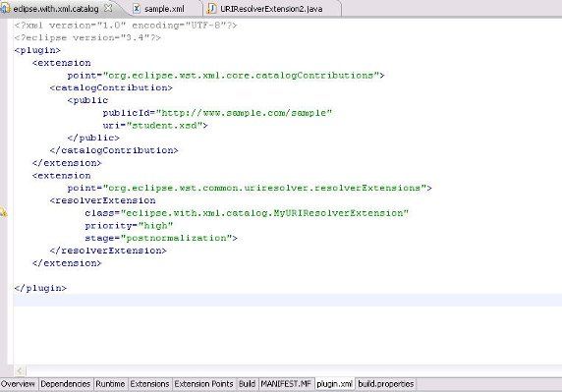Viewport: 562px width, 392px height.
Task: Click the catalogContributions extension point value
Action: click(x=242, y=76)
